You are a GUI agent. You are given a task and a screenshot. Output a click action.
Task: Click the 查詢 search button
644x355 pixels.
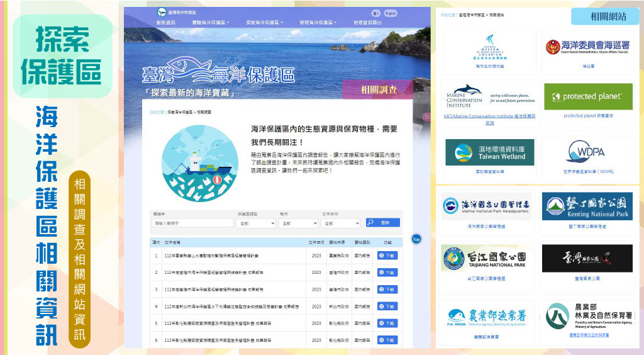pos(383,222)
